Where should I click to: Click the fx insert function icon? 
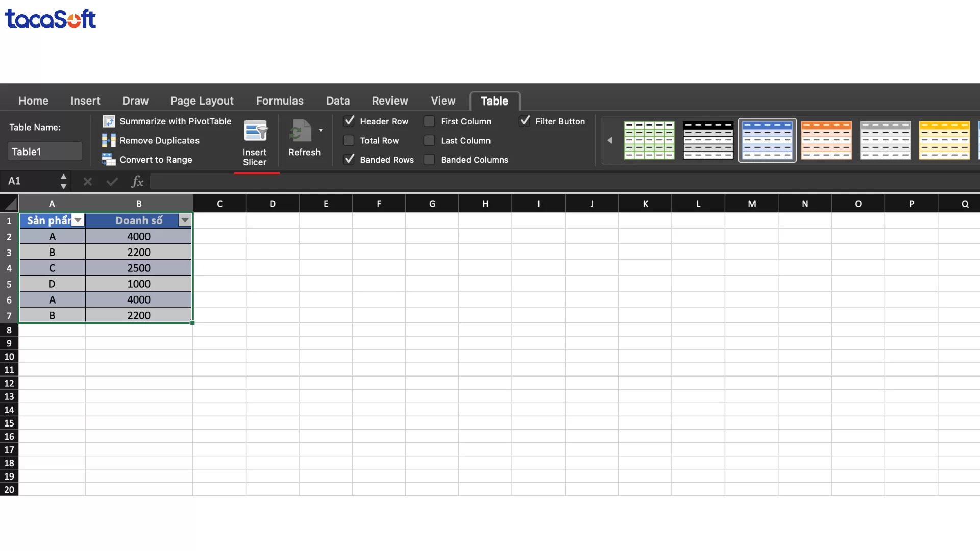coord(137,182)
